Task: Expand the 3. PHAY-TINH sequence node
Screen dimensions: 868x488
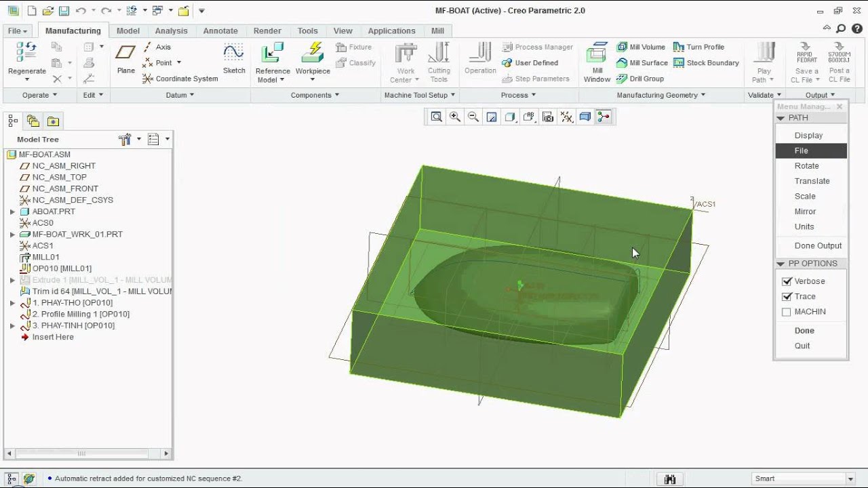Action: [12, 326]
